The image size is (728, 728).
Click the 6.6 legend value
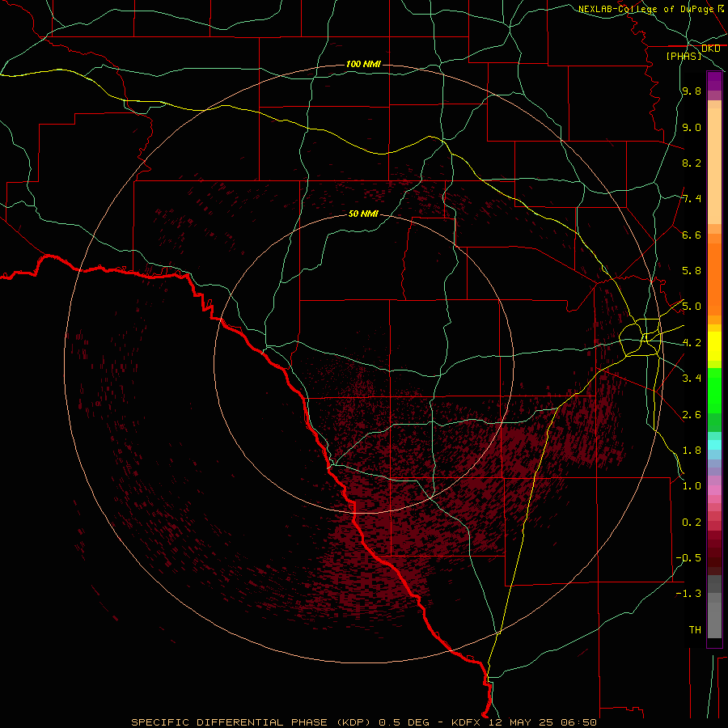[x=692, y=235]
